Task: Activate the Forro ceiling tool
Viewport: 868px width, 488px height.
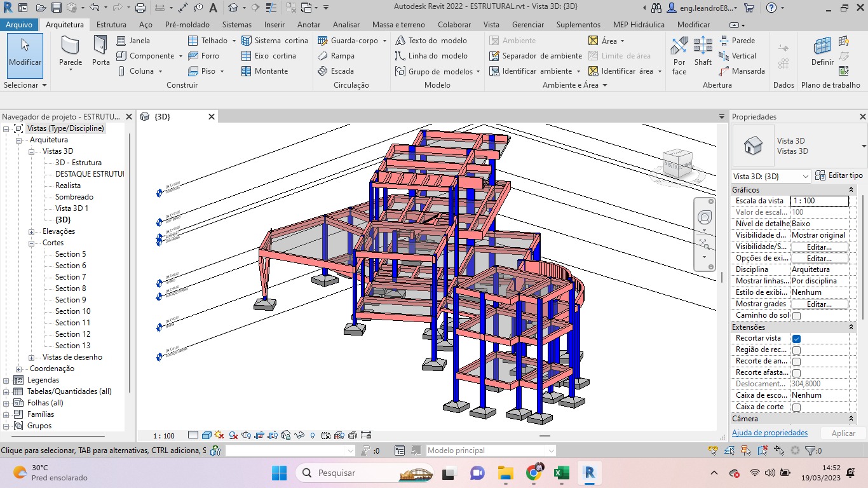Action: pyautogui.click(x=203, y=56)
